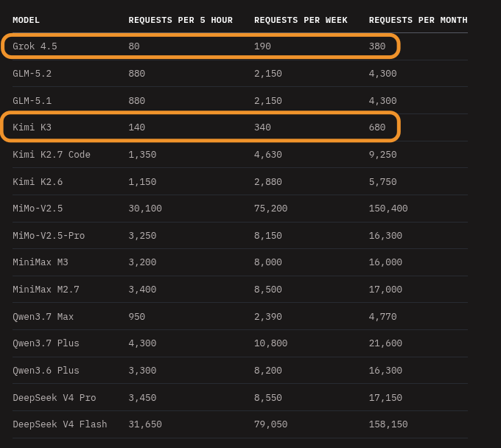Select the MiniMax M2.7 model name

pos(46,289)
